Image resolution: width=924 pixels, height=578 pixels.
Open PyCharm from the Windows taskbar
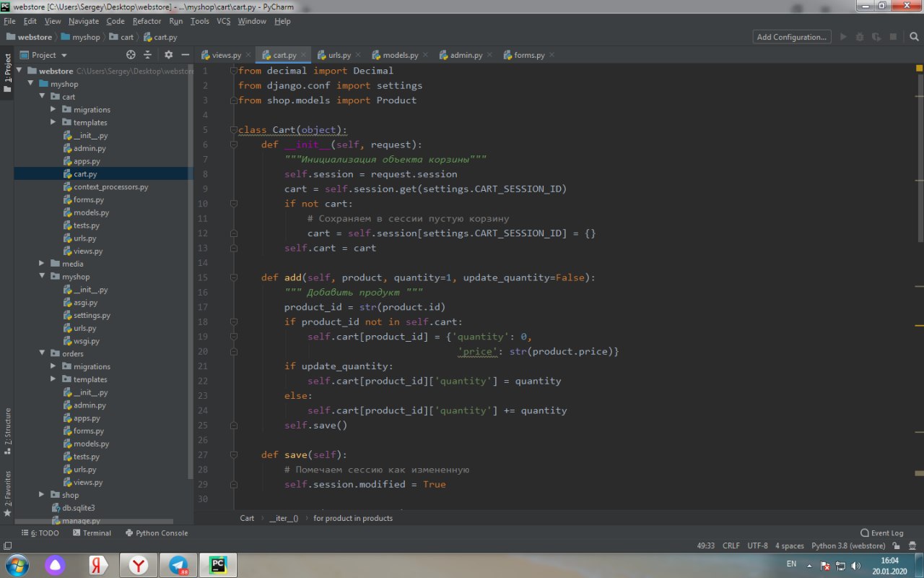217,565
